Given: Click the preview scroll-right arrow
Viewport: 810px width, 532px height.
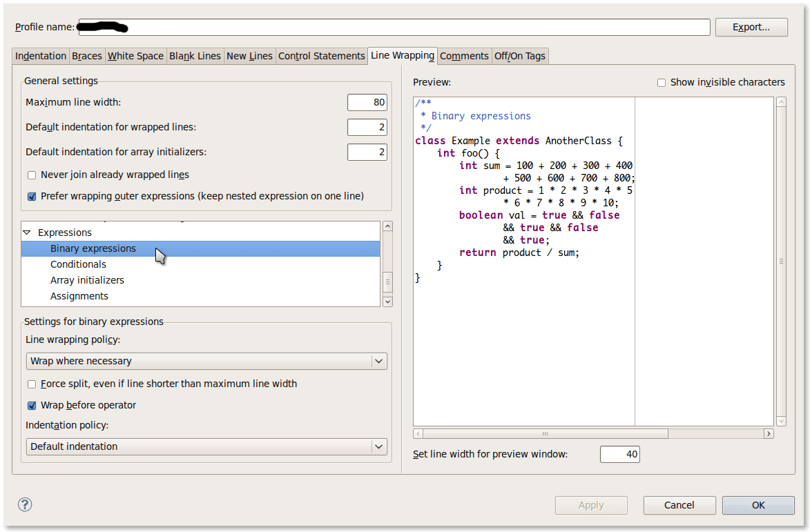Looking at the screenshot, I should click(x=769, y=433).
